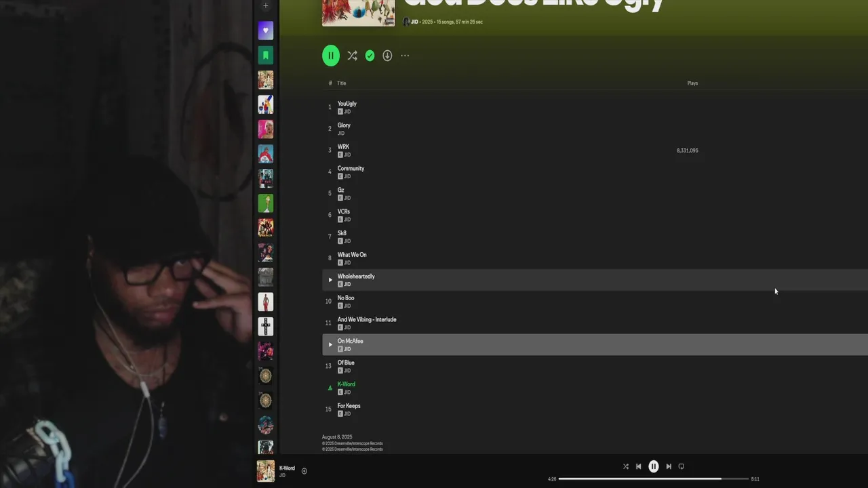This screenshot has width=868, height=488.
Task: Seek using the playback progress bar
Action: tap(652, 479)
